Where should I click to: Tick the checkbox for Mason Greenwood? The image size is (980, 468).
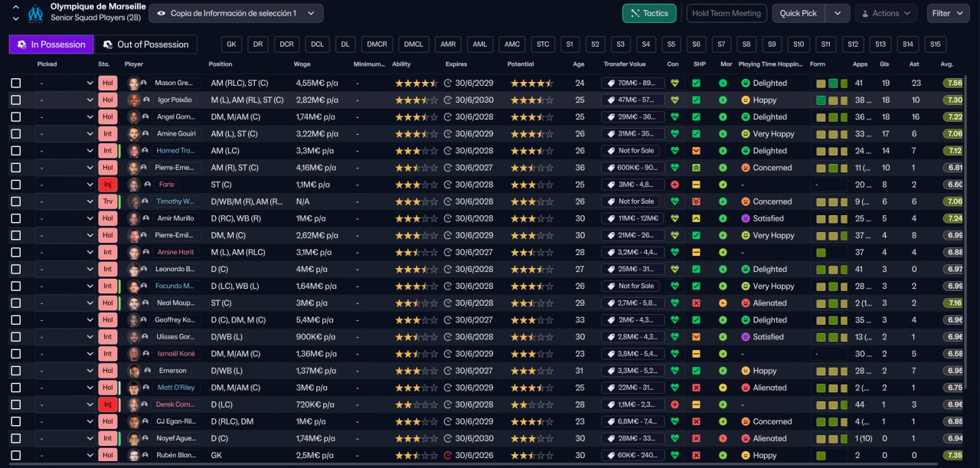(x=16, y=83)
